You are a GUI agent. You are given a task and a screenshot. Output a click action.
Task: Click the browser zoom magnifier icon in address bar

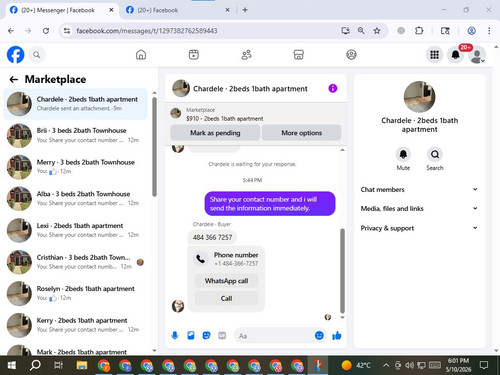[361, 31]
